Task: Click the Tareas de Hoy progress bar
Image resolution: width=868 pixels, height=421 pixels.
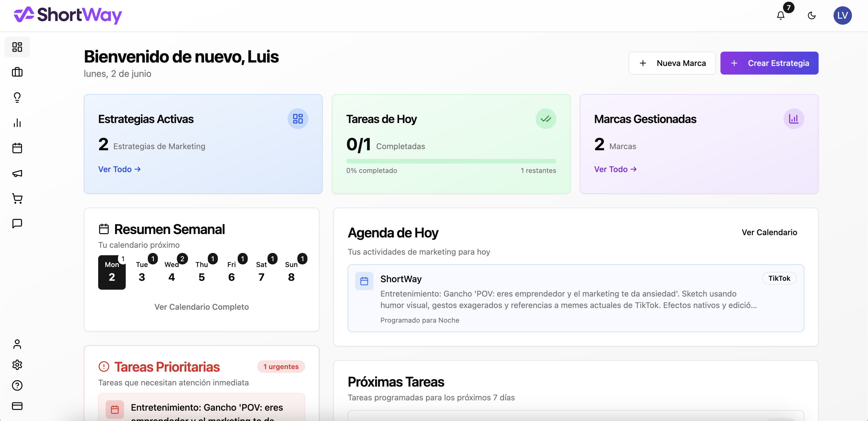Action: tap(451, 161)
